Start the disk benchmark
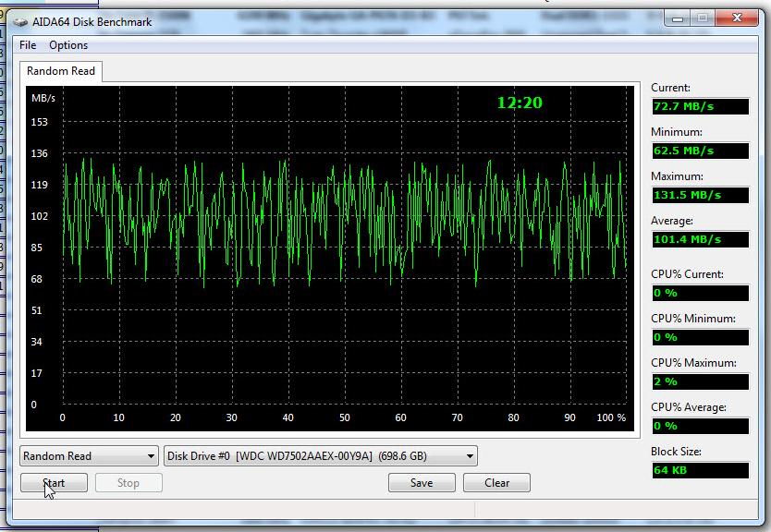The image size is (771, 532). click(55, 483)
